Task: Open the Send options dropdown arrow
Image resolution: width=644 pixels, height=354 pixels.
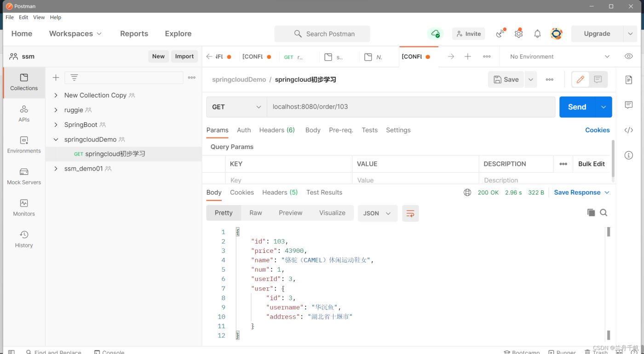Action: tap(604, 107)
